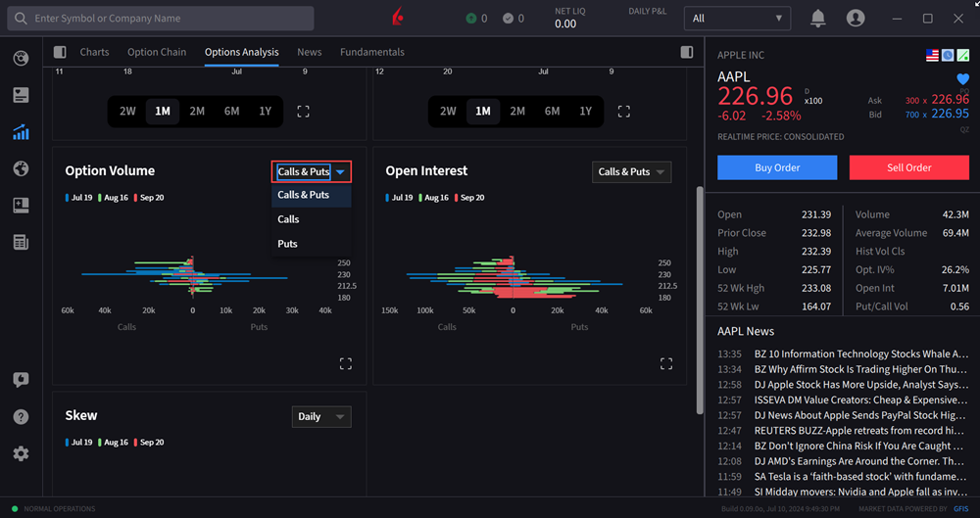Screen dimensions: 980x518
Task: Click the green up-arrow orders indicator
Action: 471,19
